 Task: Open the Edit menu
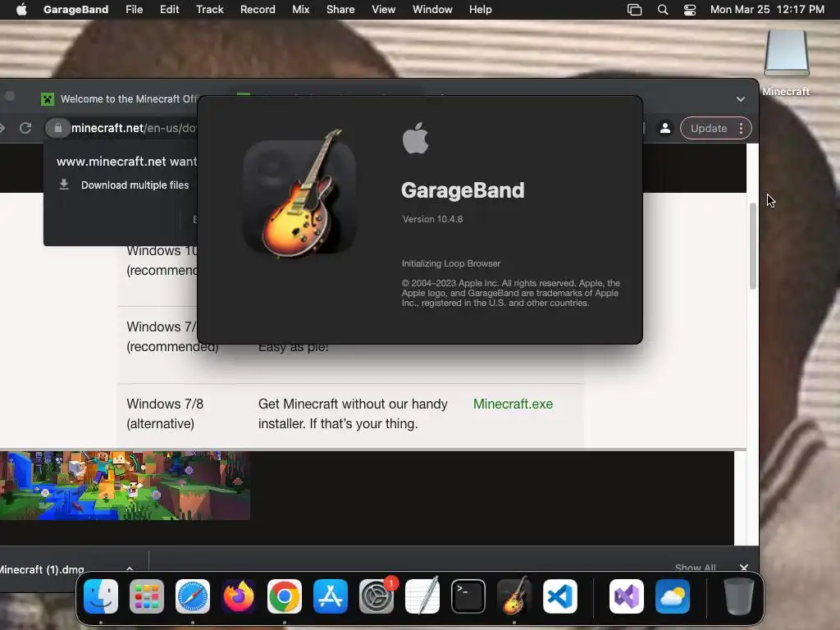169,9
